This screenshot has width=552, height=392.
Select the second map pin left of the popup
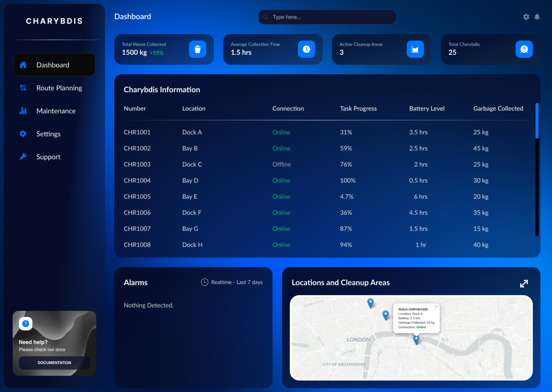click(x=386, y=315)
